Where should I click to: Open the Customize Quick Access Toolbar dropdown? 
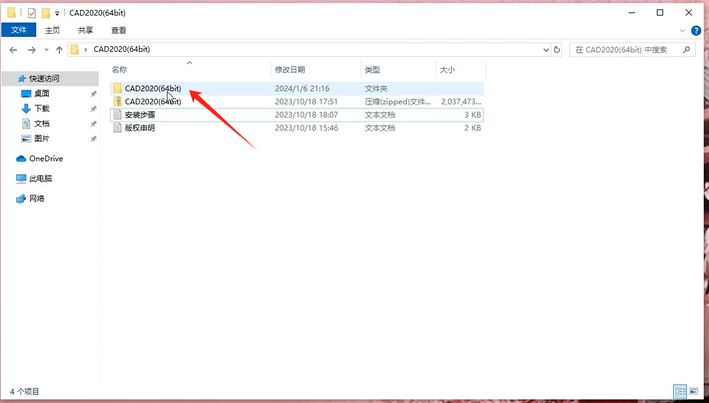(57, 14)
